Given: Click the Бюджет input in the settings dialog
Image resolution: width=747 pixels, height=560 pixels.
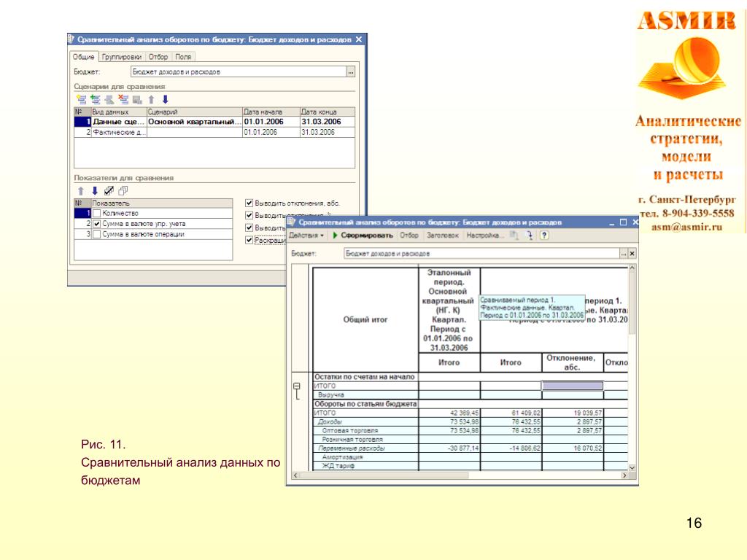Looking at the screenshot, I should coord(239,72).
